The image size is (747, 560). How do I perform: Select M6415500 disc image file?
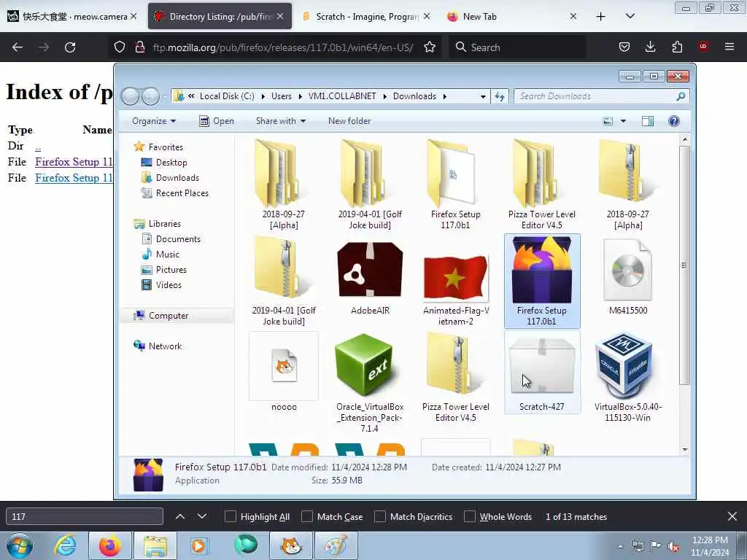(x=628, y=276)
